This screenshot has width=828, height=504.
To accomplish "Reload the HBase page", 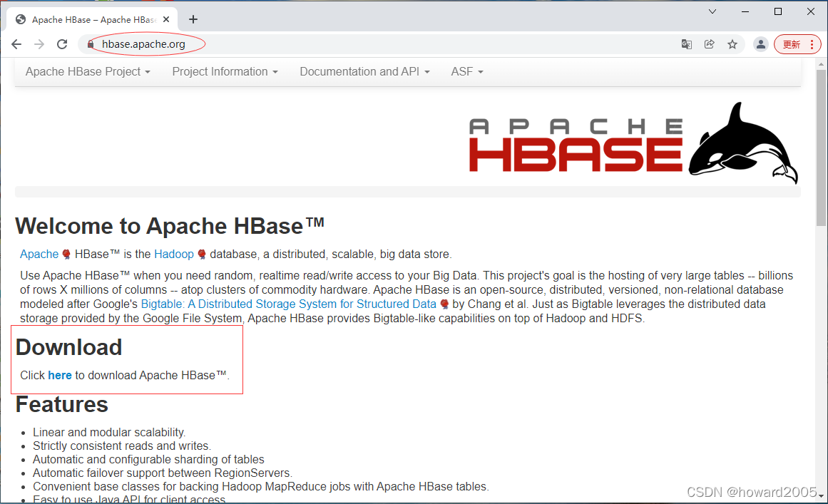I will [x=62, y=44].
